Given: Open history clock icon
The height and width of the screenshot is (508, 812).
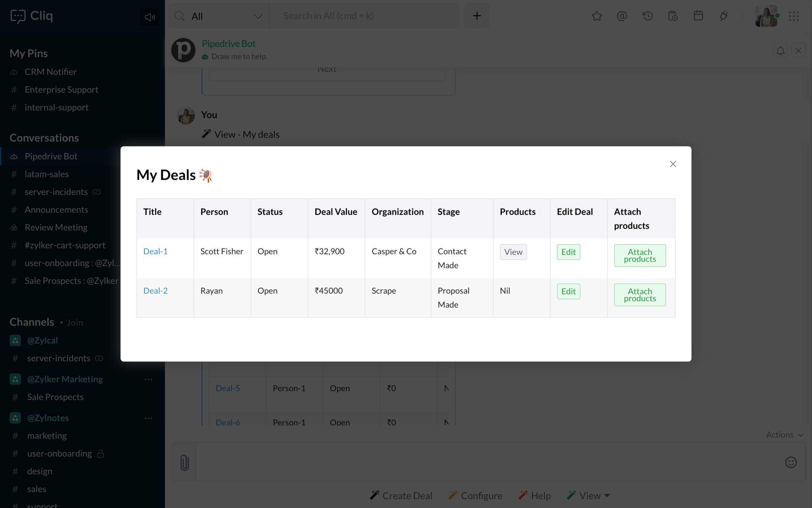Looking at the screenshot, I should 648,16.
